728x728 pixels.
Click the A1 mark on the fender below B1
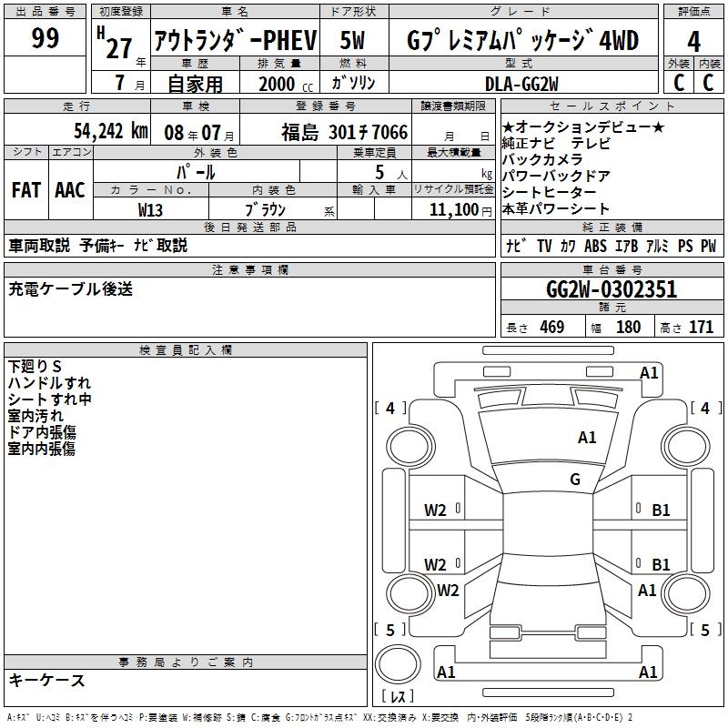tap(647, 590)
